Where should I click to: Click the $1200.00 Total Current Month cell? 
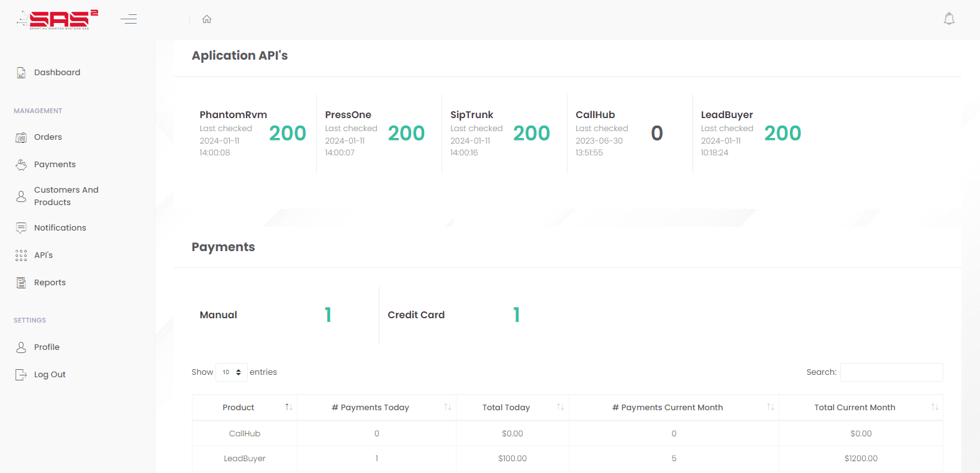[861, 459]
